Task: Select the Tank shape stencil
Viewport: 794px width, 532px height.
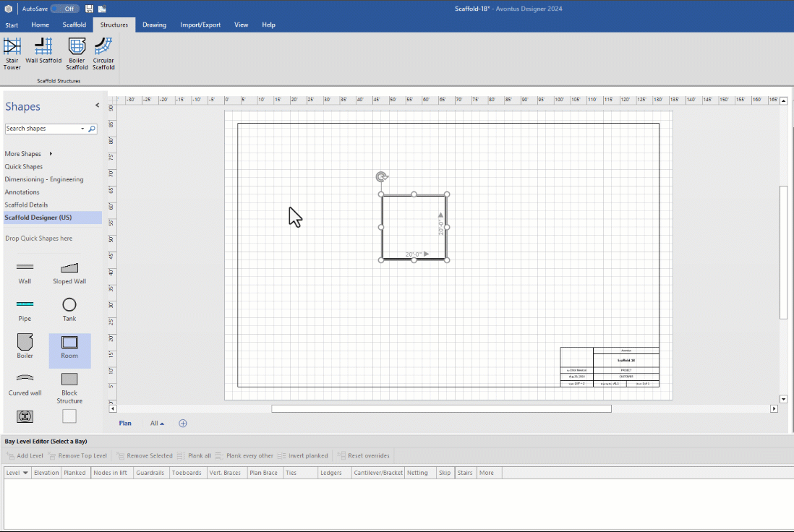Action: [x=69, y=309]
